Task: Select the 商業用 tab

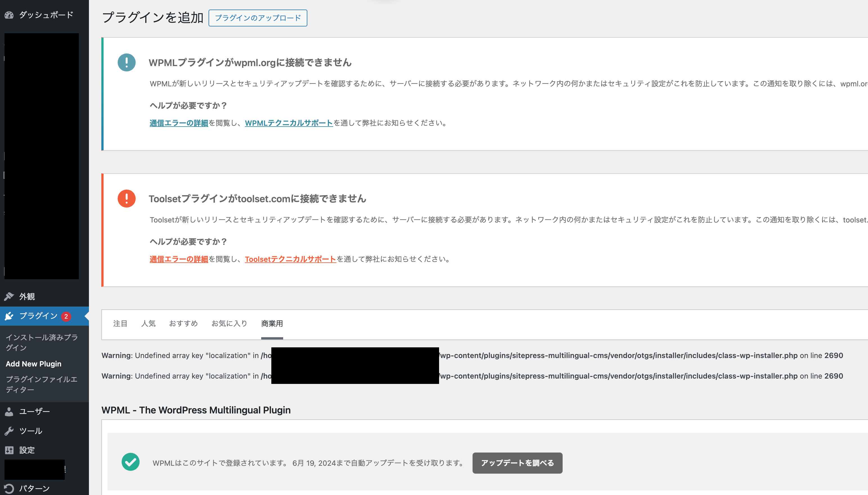Action: coord(272,324)
